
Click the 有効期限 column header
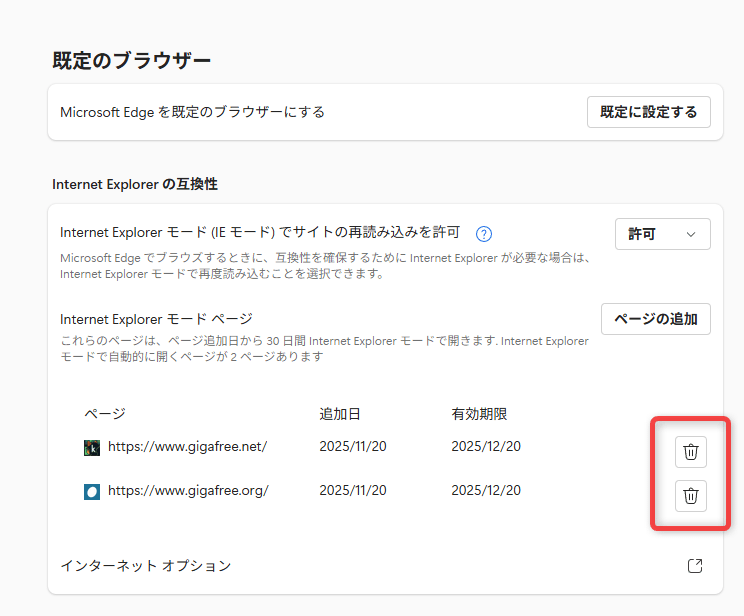pyautogui.click(x=480, y=414)
